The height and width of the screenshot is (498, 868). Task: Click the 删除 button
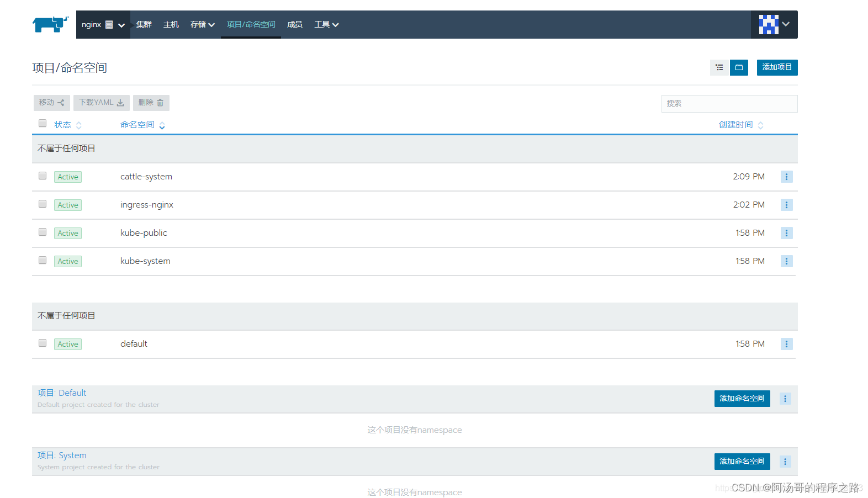(151, 103)
